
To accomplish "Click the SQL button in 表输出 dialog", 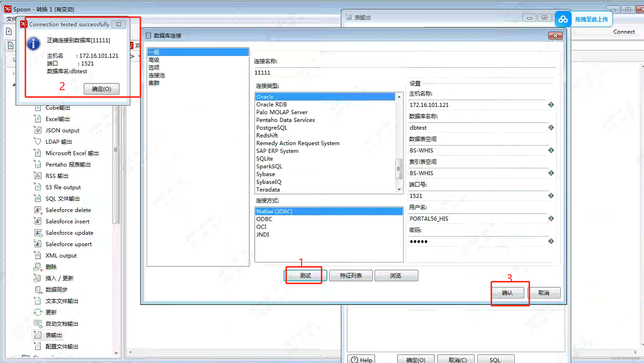I will tap(496, 360).
